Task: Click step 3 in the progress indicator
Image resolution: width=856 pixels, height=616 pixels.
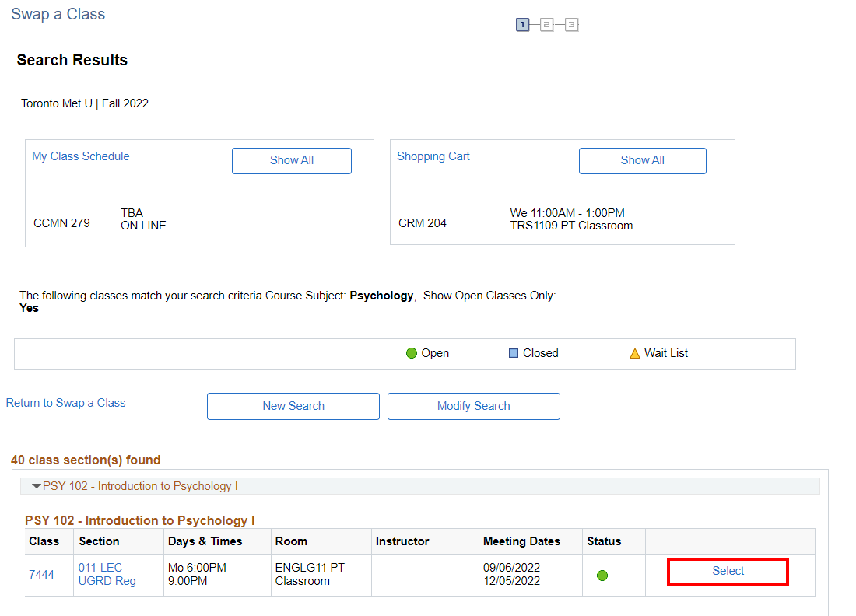Action: [x=572, y=26]
